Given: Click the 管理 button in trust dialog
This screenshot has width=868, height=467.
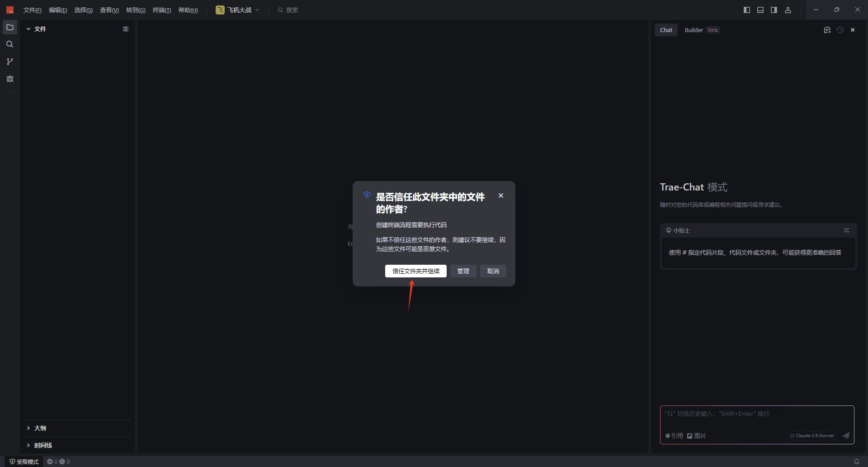Looking at the screenshot, I should (463, 271).
